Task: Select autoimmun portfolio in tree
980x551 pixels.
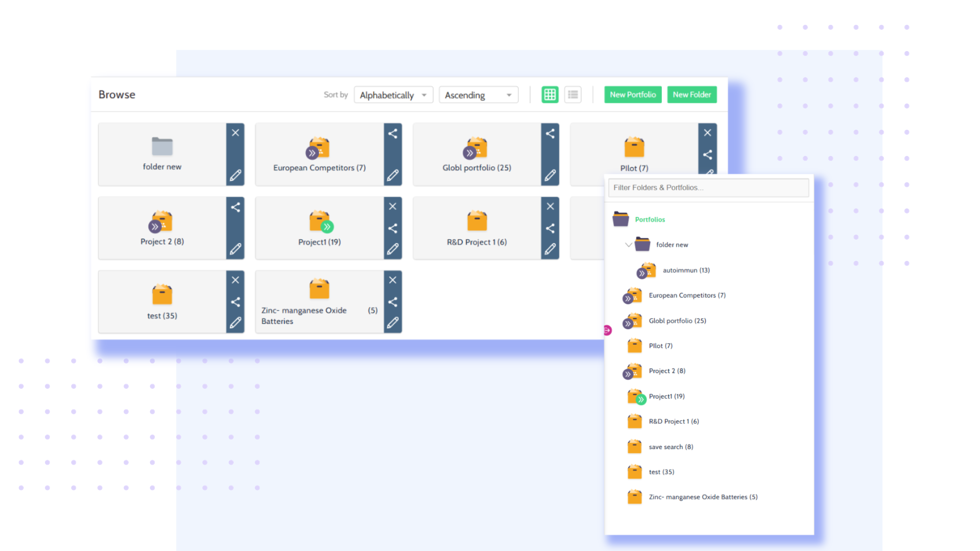Action: pos(686,270)
